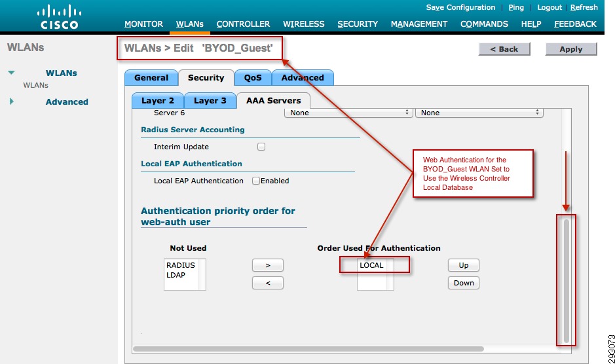
Task: Open the WIRELESS menu
Action: (x=304, y=24)
